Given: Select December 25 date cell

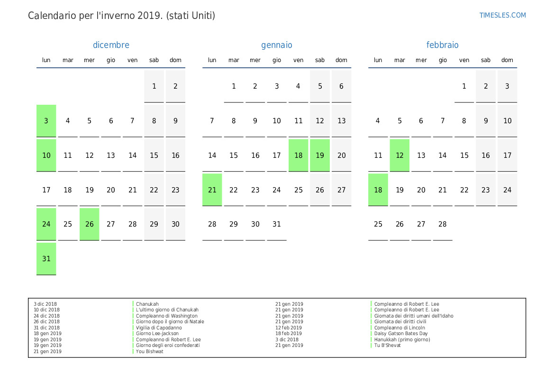Looking at the screenshot, I should click(x=68, y=224).
